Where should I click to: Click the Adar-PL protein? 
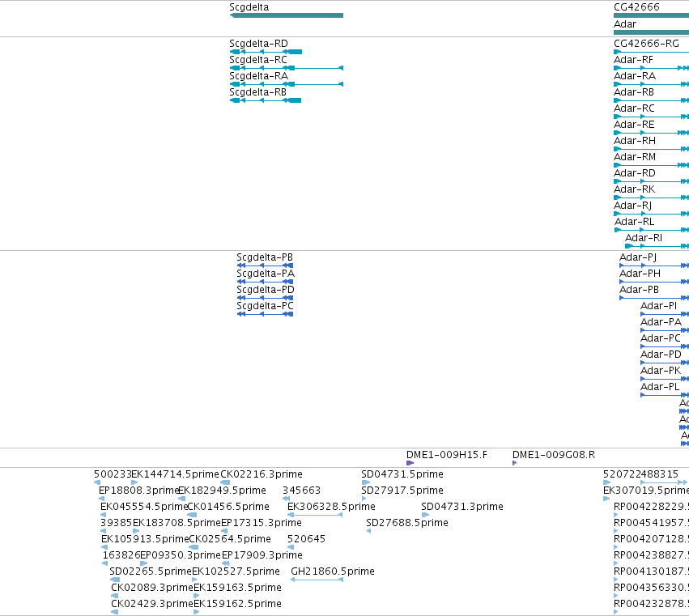pos(660,388)
